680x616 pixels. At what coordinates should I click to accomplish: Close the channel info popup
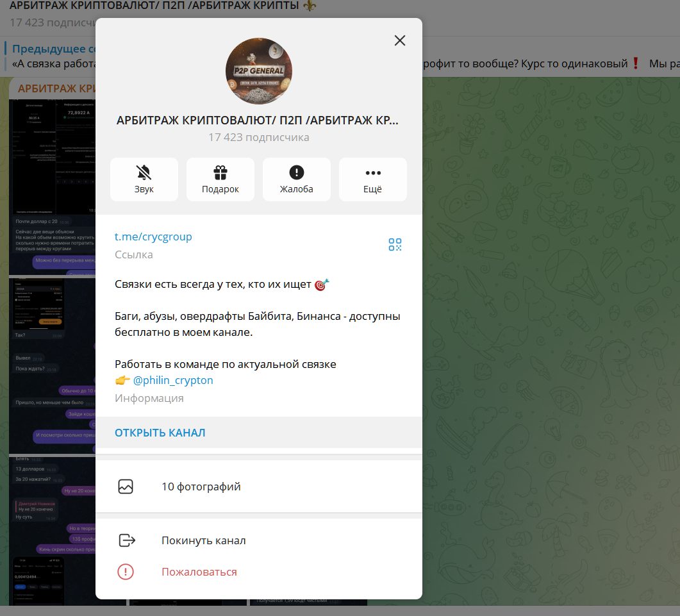pyautogui.click(x=400, y=40)
